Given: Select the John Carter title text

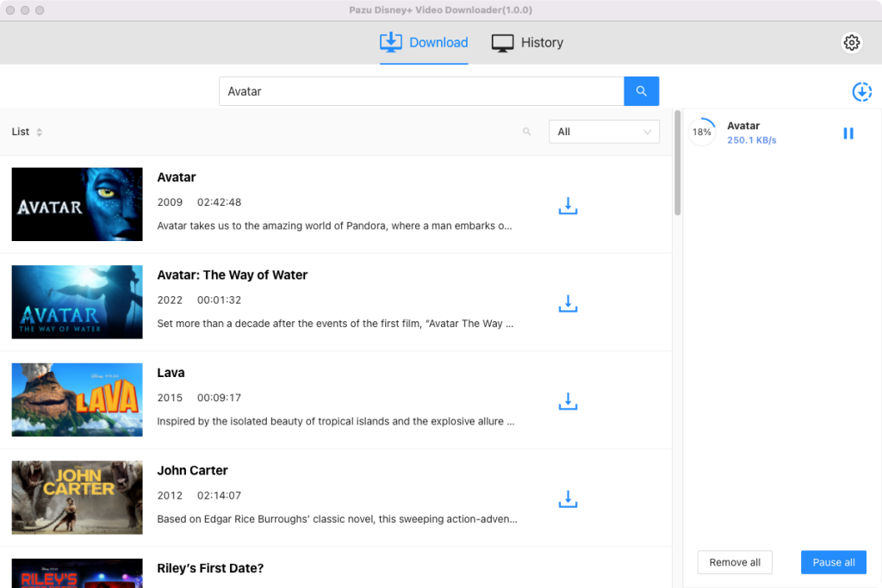Looking at the screenshot, I should (192, 471).
